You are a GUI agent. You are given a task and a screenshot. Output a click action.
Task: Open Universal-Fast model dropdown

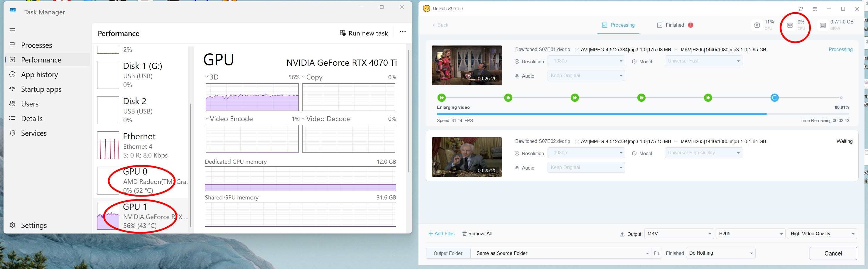703,61
